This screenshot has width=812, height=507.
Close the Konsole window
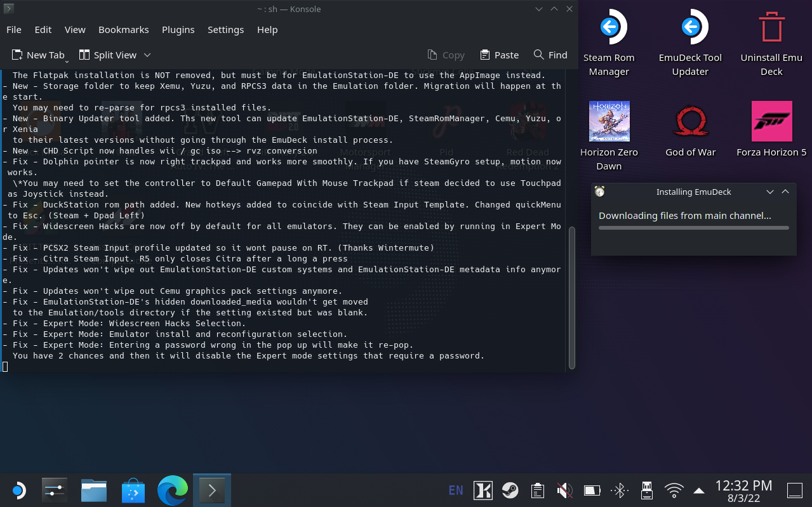tap(569, 9)
